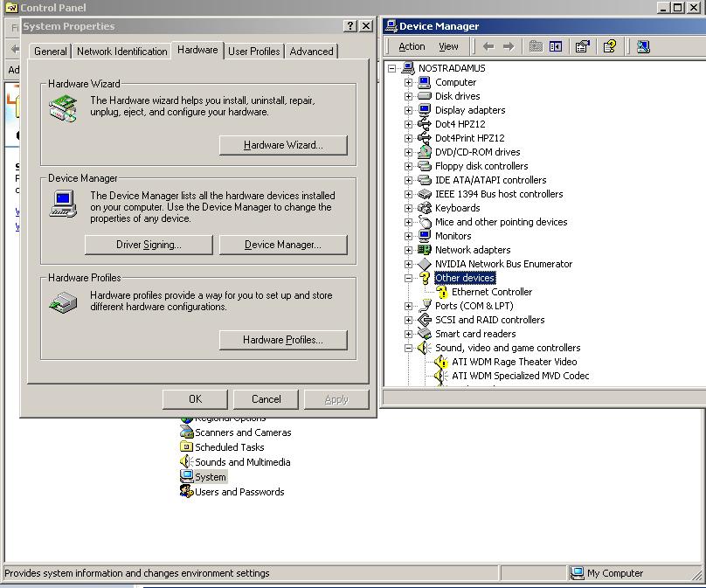Select the Hardware tab
The height and width of the screenshot is (588, 706).
click(x=197, y=50)
